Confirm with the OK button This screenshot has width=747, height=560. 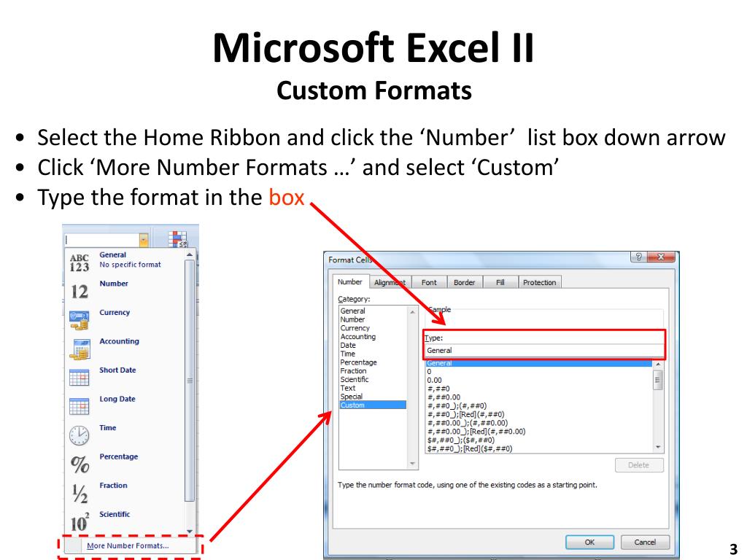click(x=589, y=542)
